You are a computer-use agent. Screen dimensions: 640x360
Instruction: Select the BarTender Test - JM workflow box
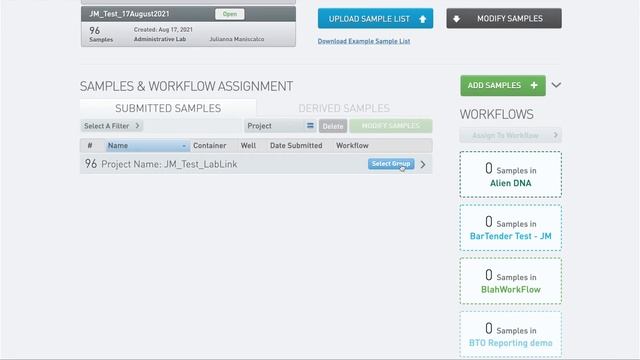pos(511,228)
